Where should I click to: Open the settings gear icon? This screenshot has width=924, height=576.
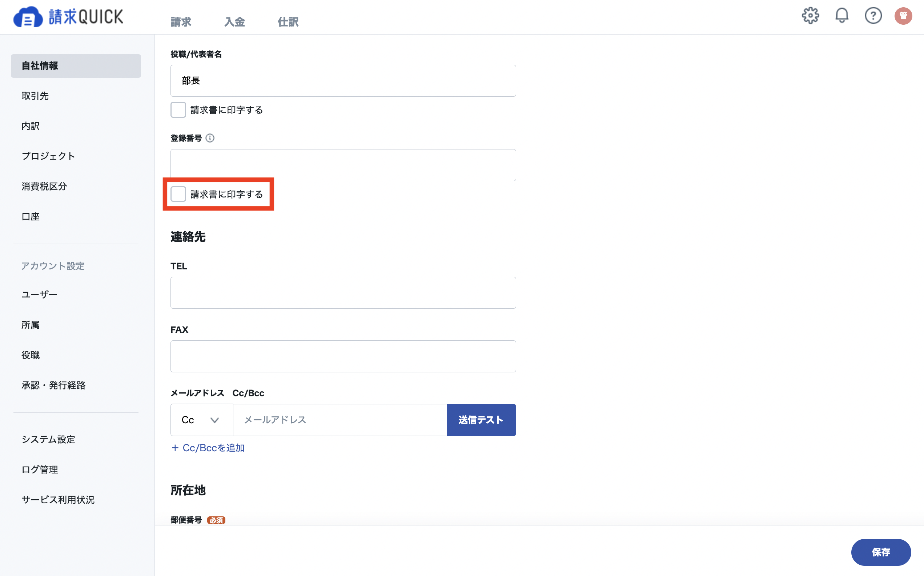(810, 16)
